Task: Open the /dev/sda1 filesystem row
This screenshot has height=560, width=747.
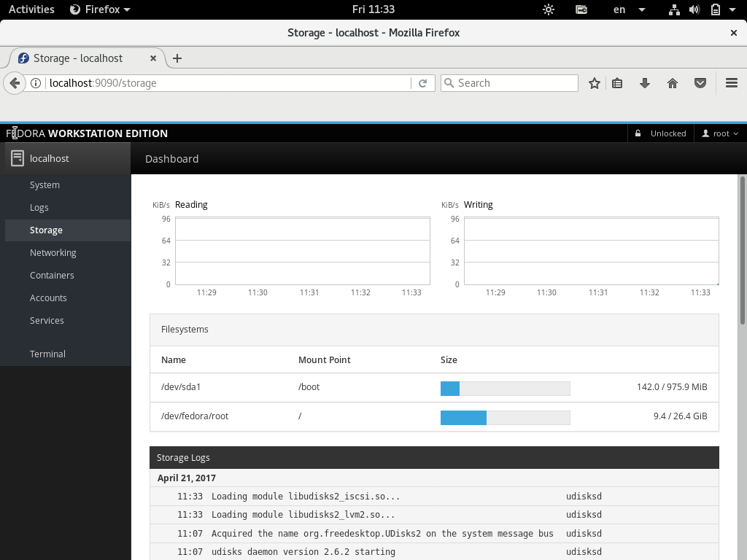Action: 434,388
